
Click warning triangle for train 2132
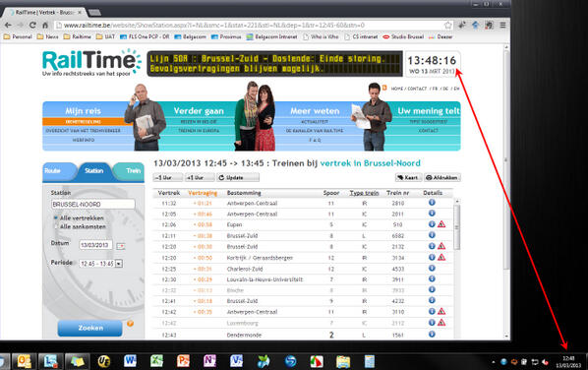pos(441,246)
